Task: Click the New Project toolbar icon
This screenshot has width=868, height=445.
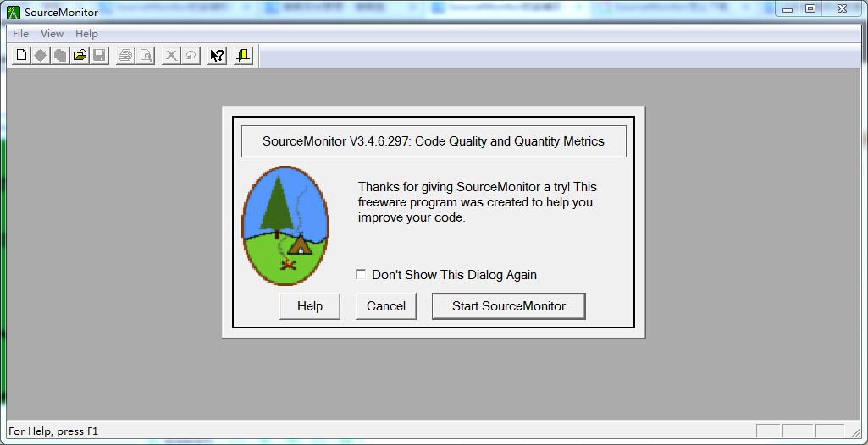Action: coord(21,55)
